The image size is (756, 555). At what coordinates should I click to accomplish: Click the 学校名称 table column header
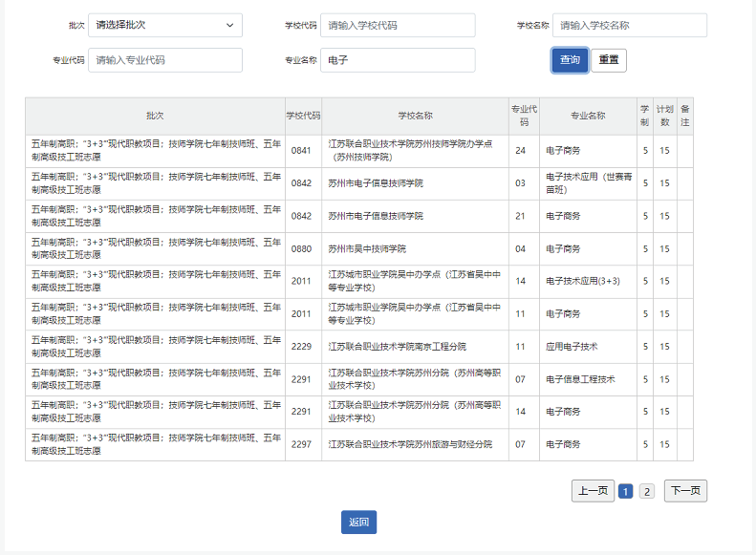(x=415, y=116)
